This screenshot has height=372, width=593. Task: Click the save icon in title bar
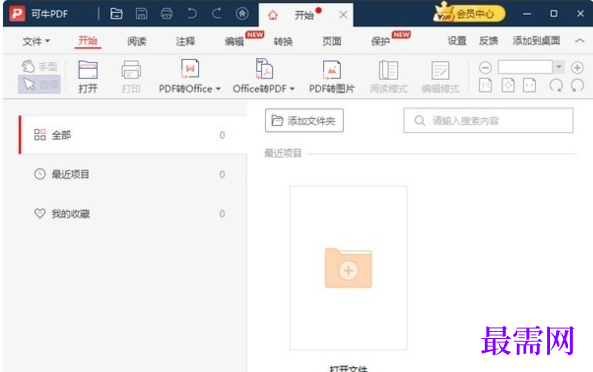141,14
